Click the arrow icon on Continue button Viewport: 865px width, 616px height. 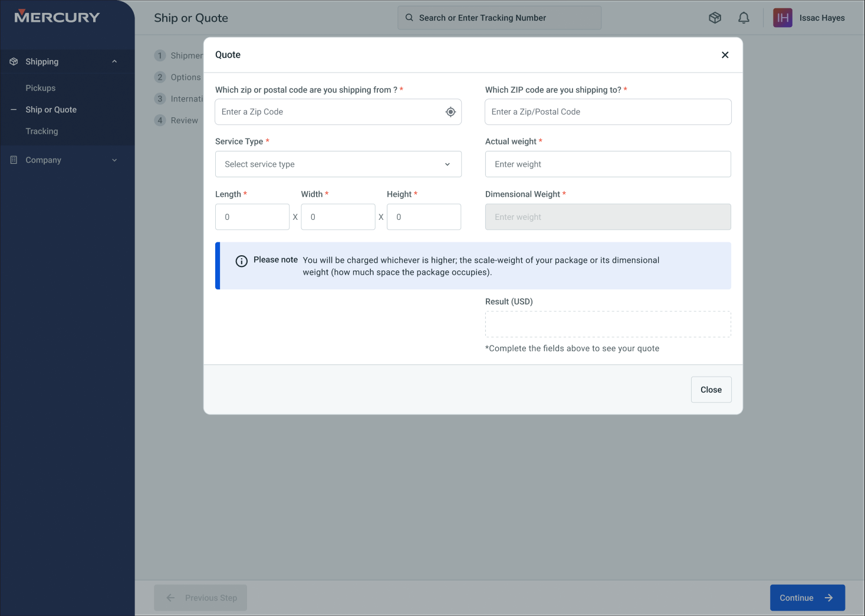[828, 598]
